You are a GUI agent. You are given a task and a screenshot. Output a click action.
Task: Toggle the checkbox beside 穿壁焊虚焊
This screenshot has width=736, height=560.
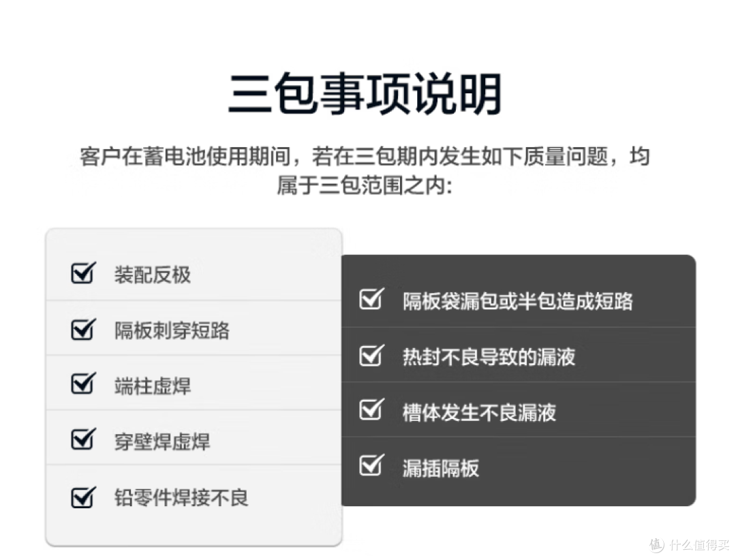pos(83,439)
